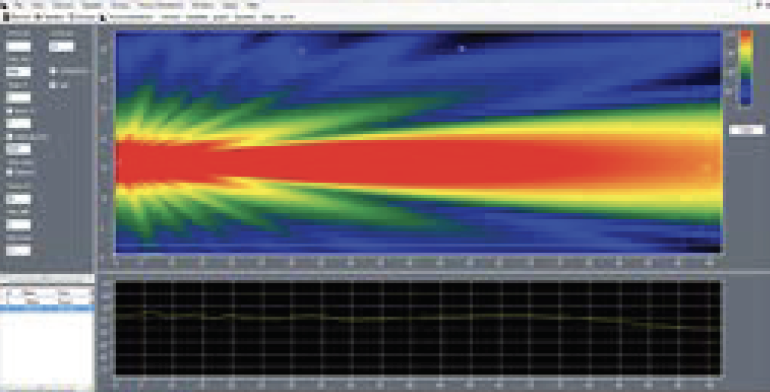Select the highlighted blue row in the list

coord(47,308)
